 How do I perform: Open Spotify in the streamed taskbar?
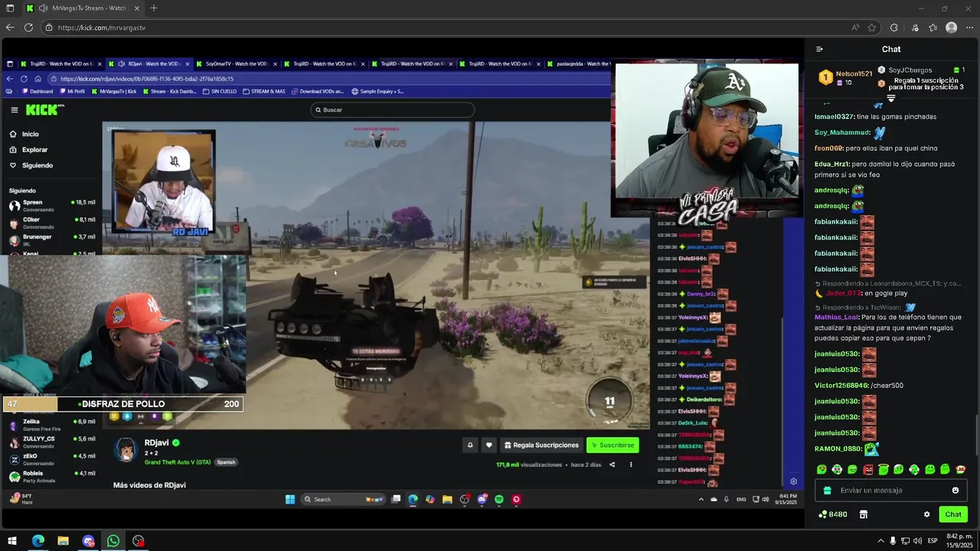pos(499,500)
